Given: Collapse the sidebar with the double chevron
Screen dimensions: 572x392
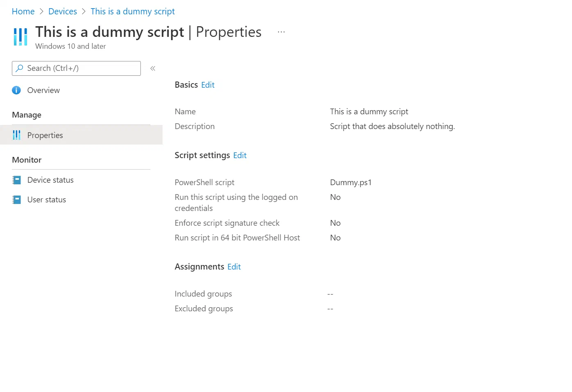Looking at the screenshot, I should coord(153,68).
